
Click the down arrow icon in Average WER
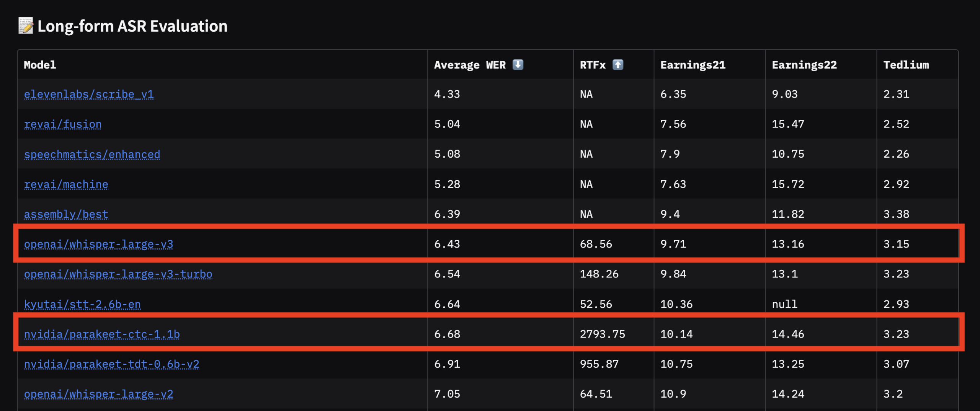click(518, 65)
